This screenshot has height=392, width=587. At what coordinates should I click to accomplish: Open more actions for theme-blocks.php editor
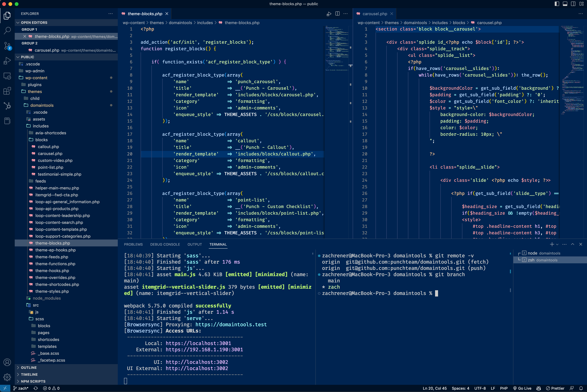pos(346,14)
